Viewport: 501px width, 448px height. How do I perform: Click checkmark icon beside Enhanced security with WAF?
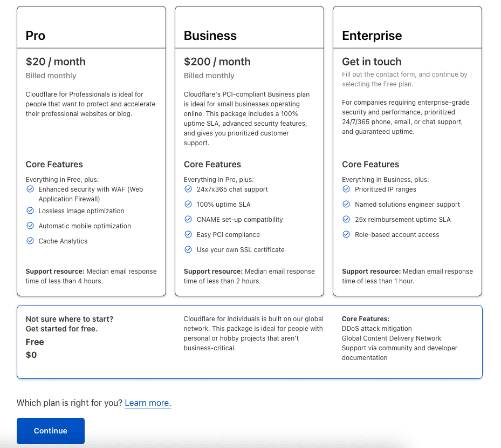click(x=30, y=189)
